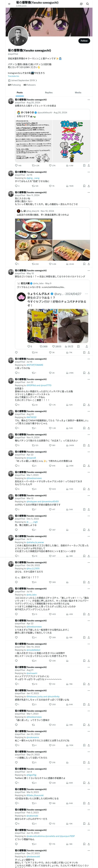This screenshot has width=98, height=868.
Task: Switch to the Replies tab
Action: 49,92
